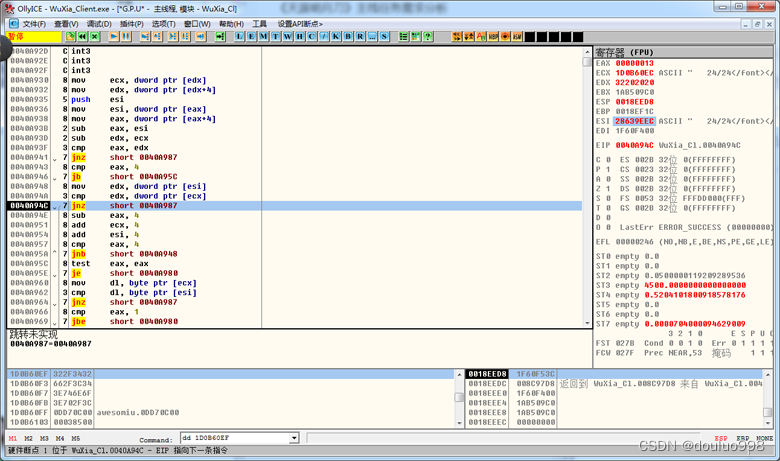Screen dimensions: 780x461
Task: Open Call stack with K button
Action: pos(336,36)
